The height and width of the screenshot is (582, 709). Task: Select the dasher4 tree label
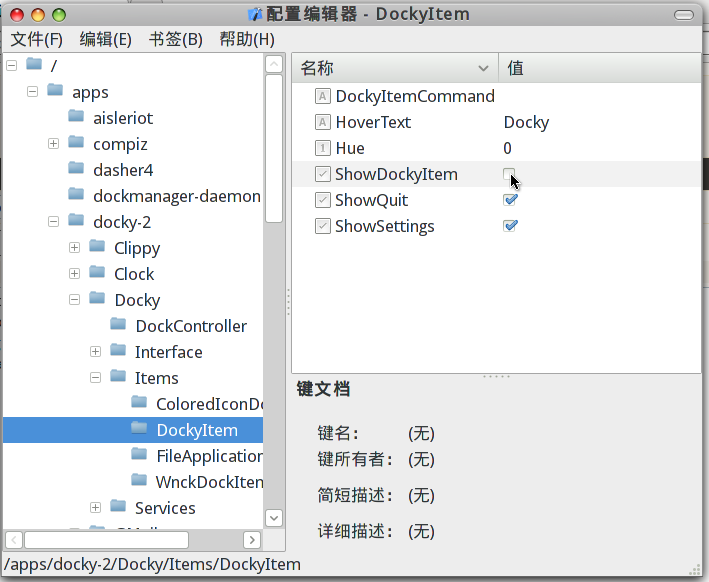coord(123,170)
